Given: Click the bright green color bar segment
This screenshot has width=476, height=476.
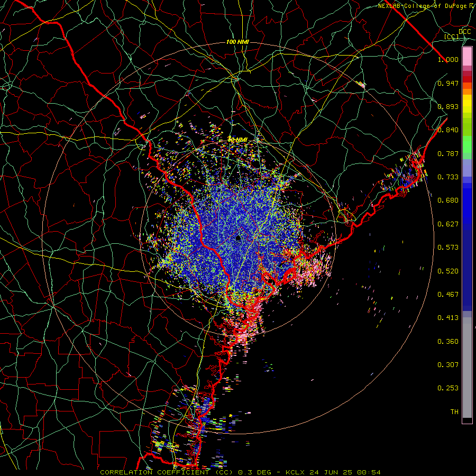Looking at the screenshot, I should (x=467, y=144).
